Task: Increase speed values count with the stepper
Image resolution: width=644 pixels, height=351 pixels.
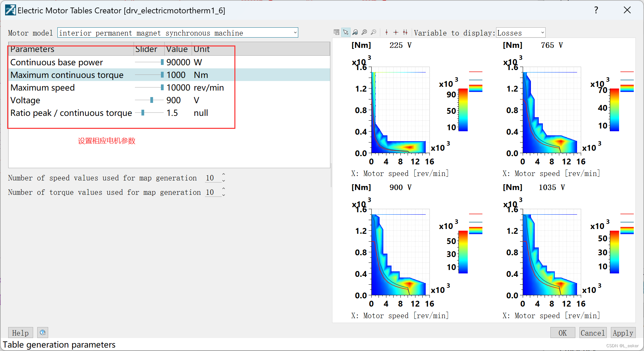Action: [223, 174]
